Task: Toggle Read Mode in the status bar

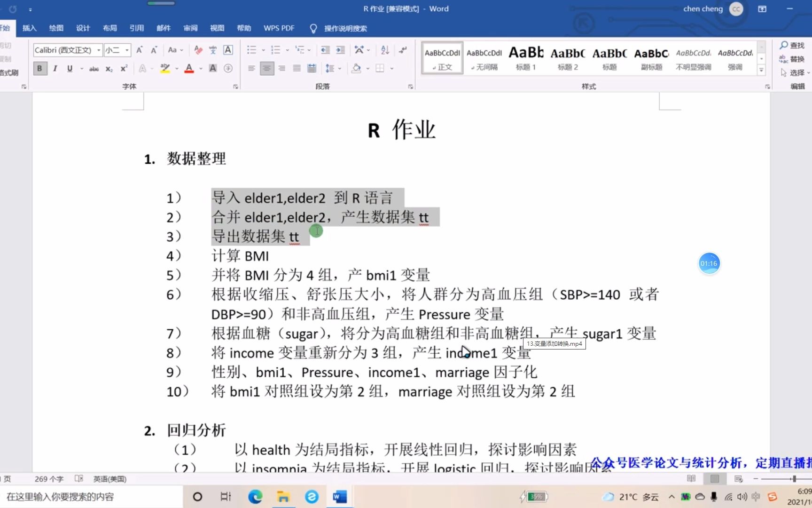Action: pos(691,478)
